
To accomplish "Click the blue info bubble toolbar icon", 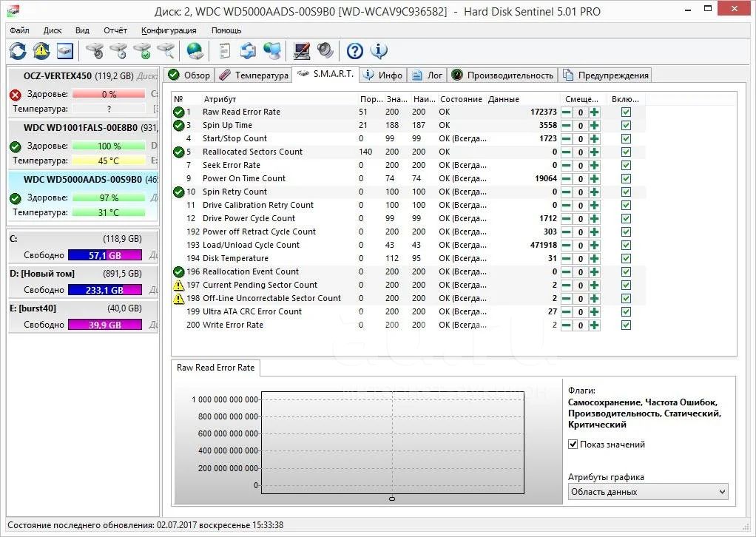I will 379,50.
